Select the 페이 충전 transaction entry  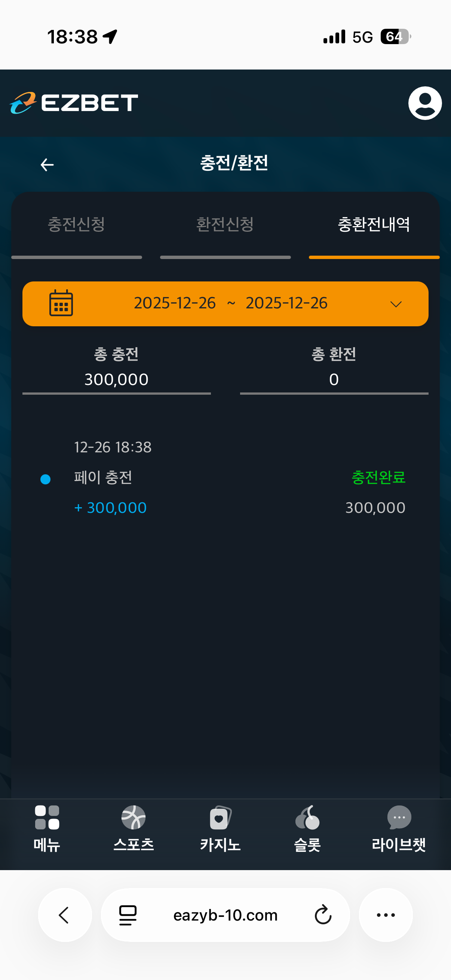pyautogui.click(x=103, y=477)
